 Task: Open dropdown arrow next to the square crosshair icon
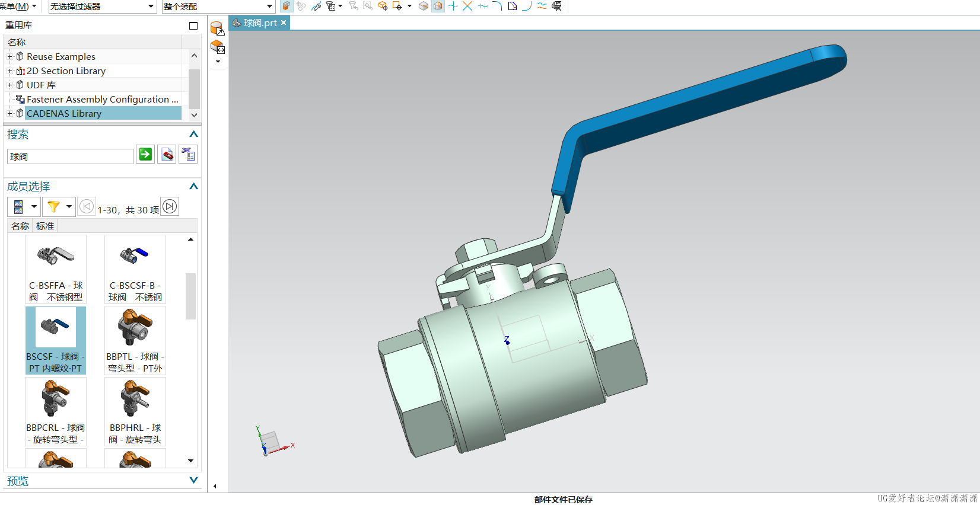tap(409, 6)
